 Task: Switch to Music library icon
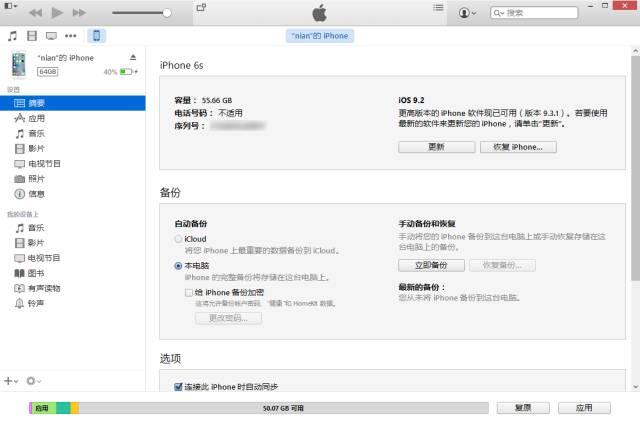tap(12, 36)
